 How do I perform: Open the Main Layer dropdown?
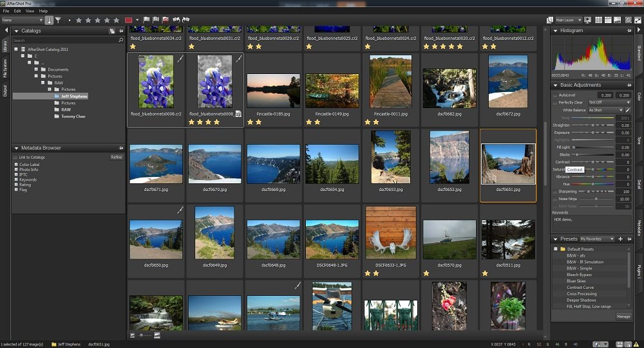point(569,20)
